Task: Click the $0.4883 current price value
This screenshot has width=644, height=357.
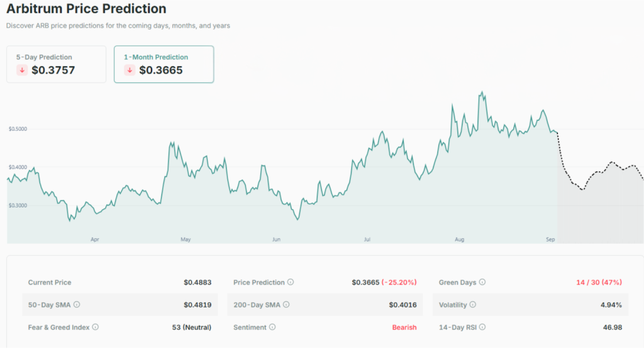Action: coord(197,282)
